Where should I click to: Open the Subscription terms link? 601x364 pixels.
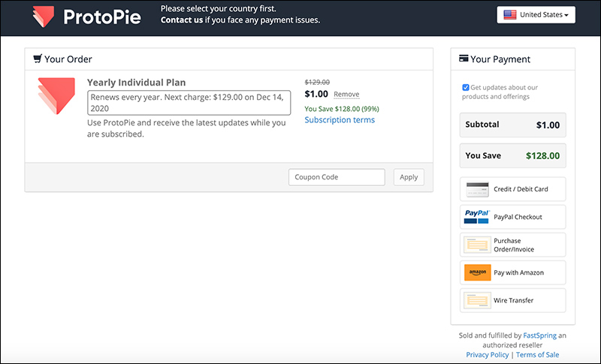click(x=340, y=120)
